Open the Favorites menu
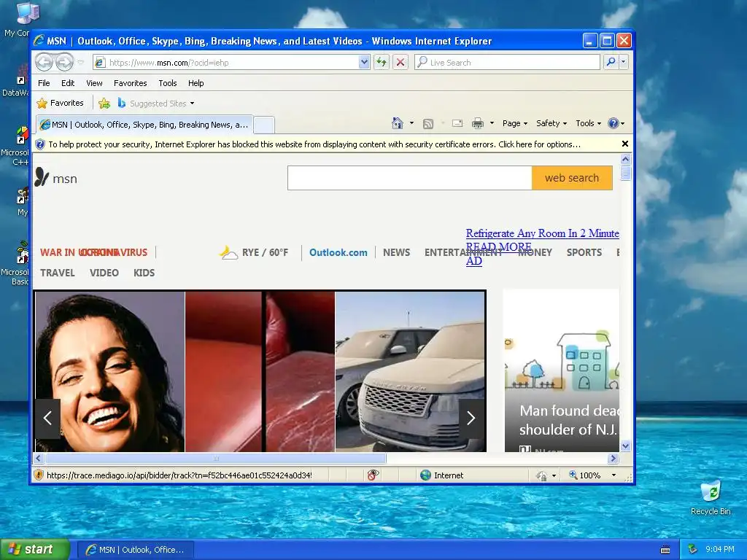Image resolution: width=747 pixels, height=560 pixels. tap(130, 83)
